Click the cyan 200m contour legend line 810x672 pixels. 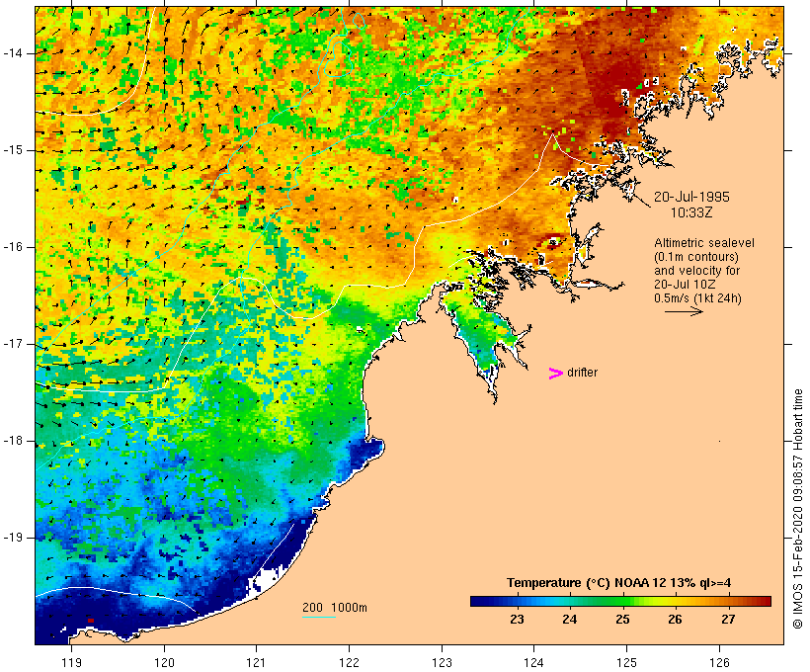tap(319, 618)
